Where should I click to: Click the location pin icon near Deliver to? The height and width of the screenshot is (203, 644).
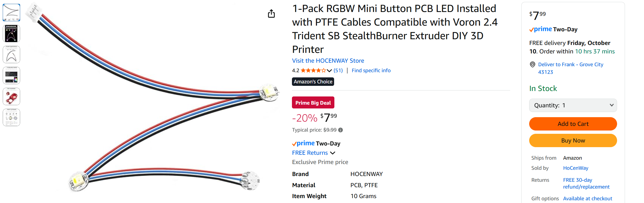[532, 65]
